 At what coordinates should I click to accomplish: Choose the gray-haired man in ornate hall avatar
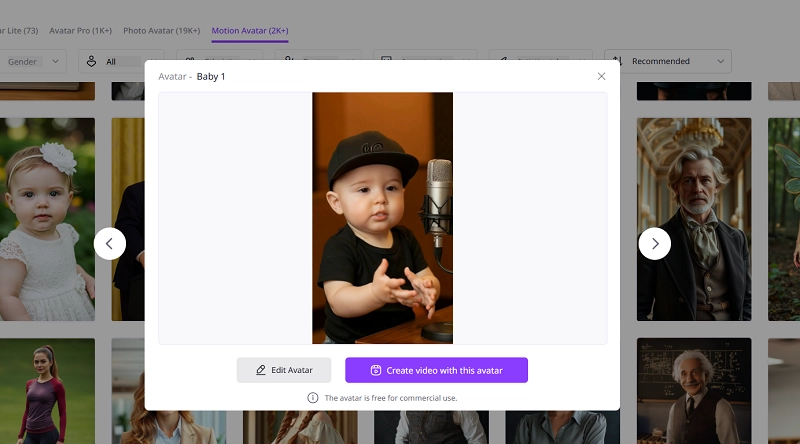click(694, 218)
